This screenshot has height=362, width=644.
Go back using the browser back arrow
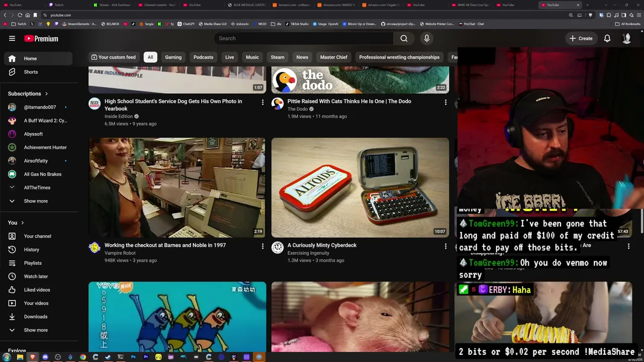(6, 15)
